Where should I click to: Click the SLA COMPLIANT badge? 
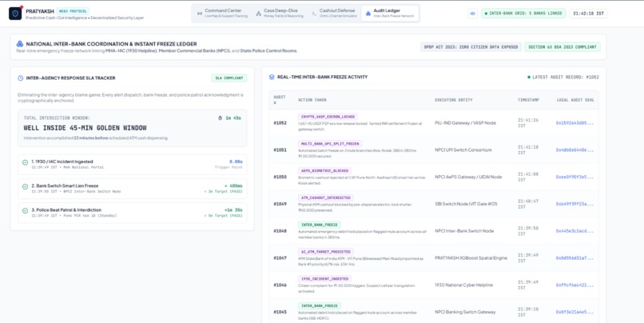(x=229, y=78)
